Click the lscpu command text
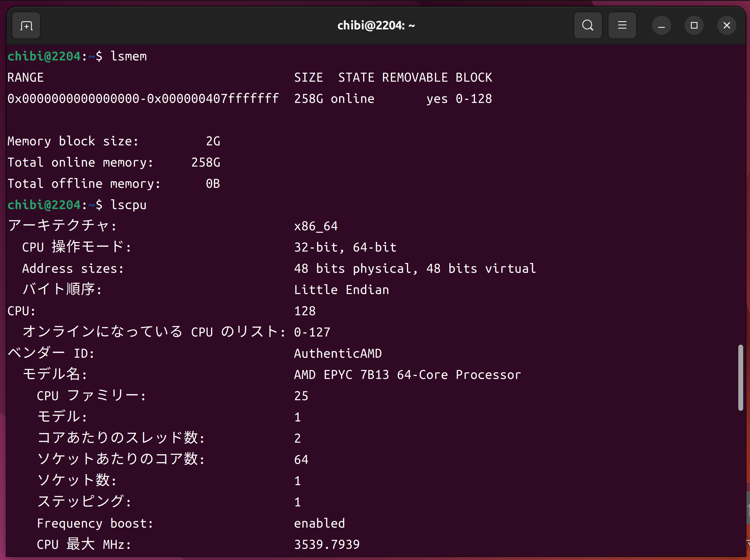Viewport: 750px width, 560px height. coord(128,205)
